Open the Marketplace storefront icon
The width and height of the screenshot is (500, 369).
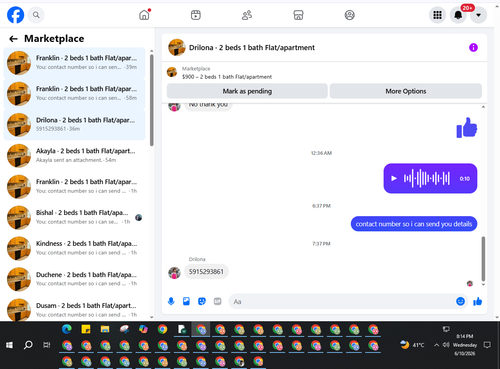(x=298, y=15)
